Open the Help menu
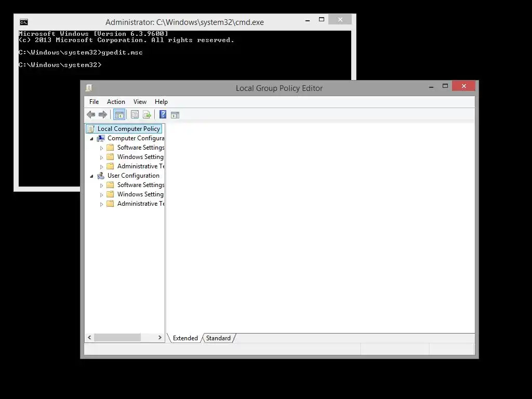 pyautogui.click(x=161, y=102)
